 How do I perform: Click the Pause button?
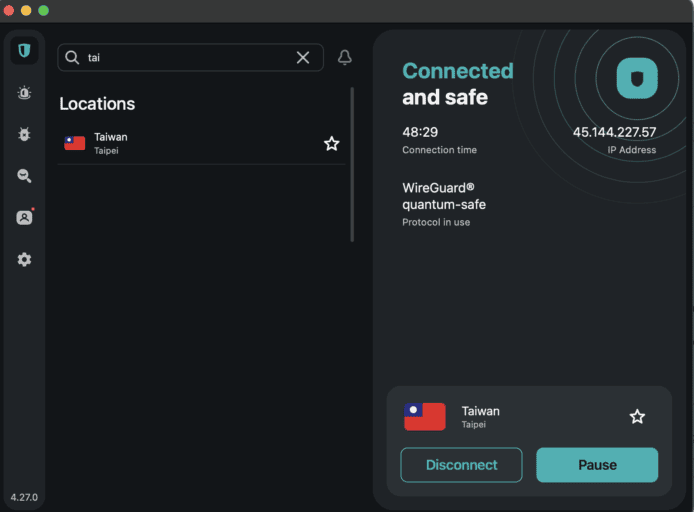tap(597, 465)
